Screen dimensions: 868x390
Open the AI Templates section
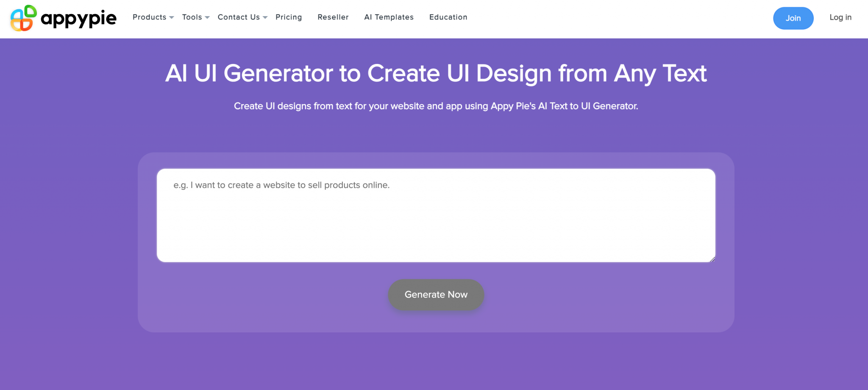point(389,17)
